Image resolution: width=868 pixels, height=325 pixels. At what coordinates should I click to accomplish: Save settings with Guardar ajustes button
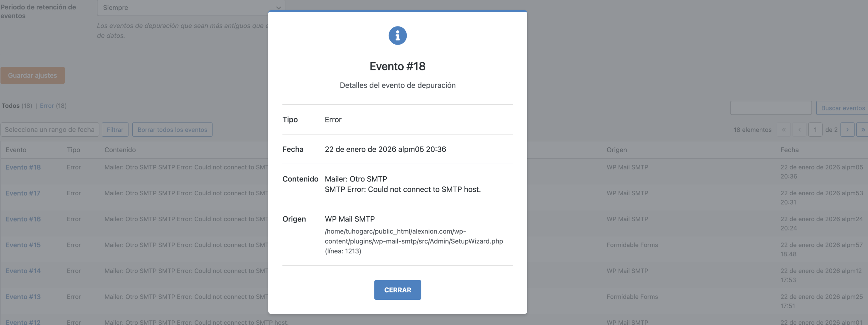[32, 75]
